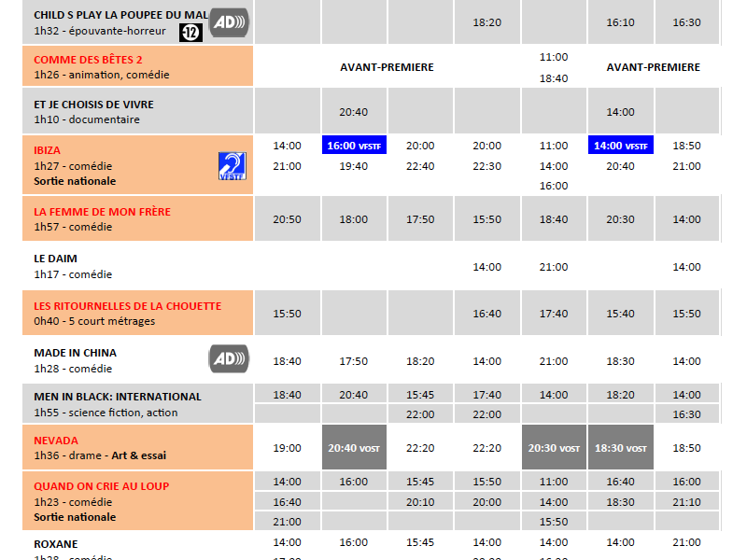Click the -12 age restriction icon
This screenshot has width=747, height=560.
click(x=190, y=33)
